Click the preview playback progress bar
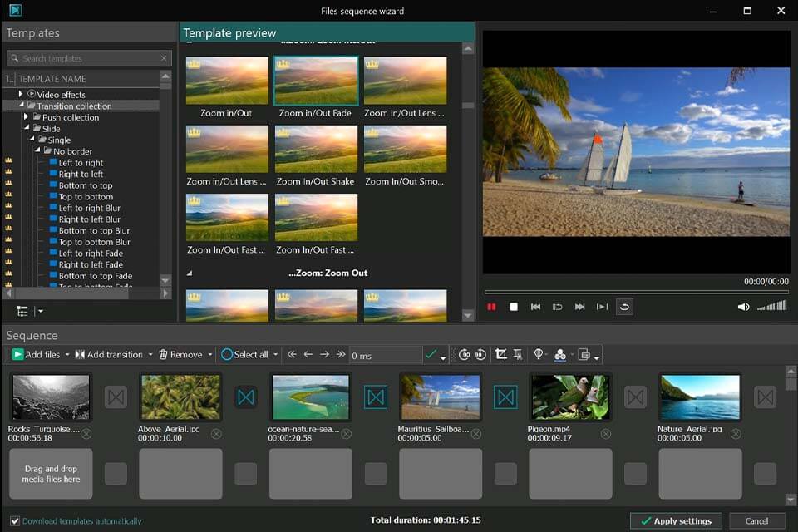 [636, 293]
